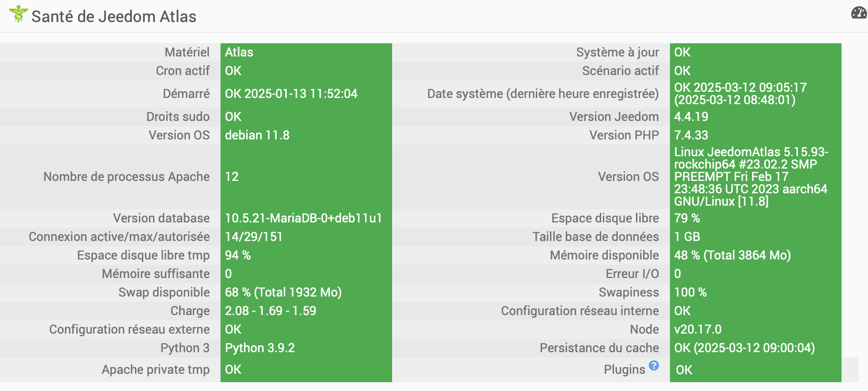The height and width of the screenshot is (391, 868).
Task: Click the Jeedom health caduceus icon
Action: point(18,14)
